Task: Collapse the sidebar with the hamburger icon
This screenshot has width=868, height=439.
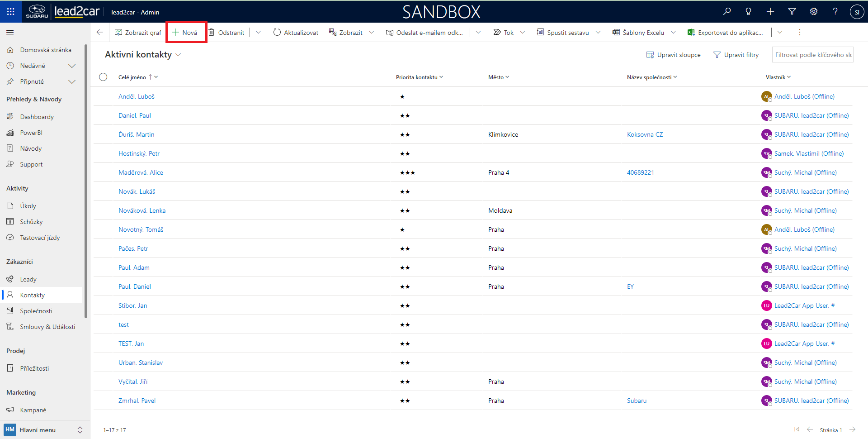Action: pos(10,33)
